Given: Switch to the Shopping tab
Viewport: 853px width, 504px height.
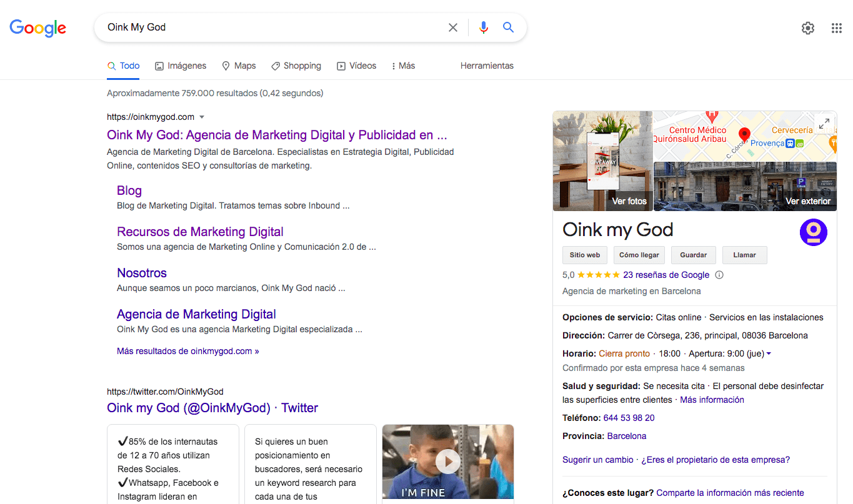Looking at the screenshot, I should pos(296,66).
